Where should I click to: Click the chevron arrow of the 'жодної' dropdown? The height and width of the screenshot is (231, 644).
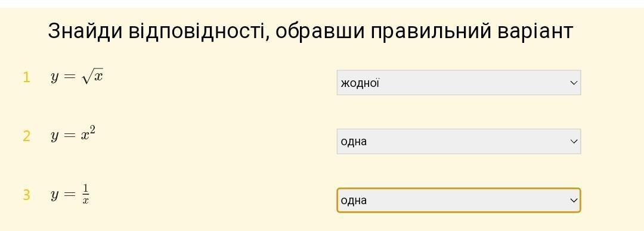click(574, 83)
